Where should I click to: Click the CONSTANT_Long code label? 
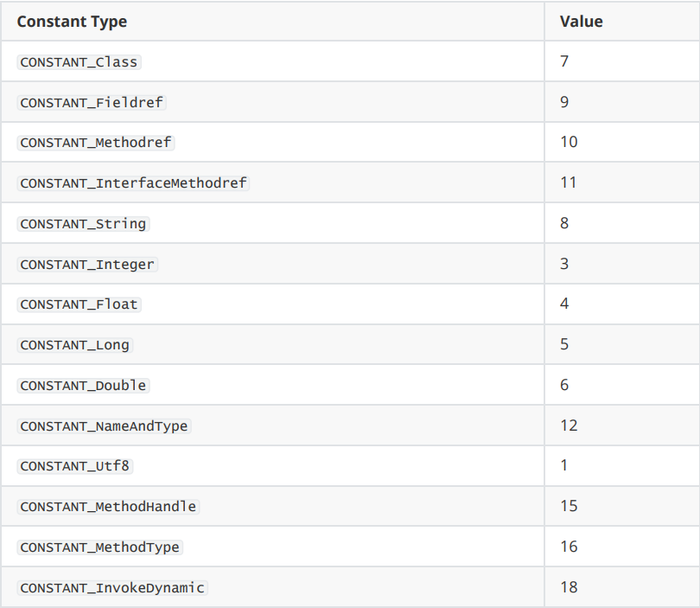point(74,345)
